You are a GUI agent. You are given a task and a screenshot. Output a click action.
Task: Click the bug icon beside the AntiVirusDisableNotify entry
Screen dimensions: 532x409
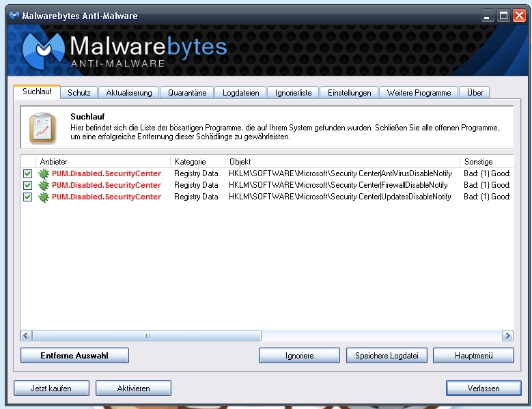(x=44, y=173)
